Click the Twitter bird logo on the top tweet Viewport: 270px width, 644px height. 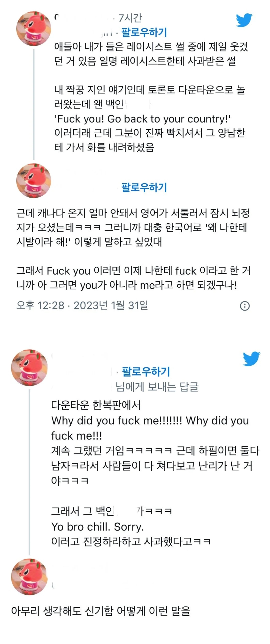(x=244, y=20)
